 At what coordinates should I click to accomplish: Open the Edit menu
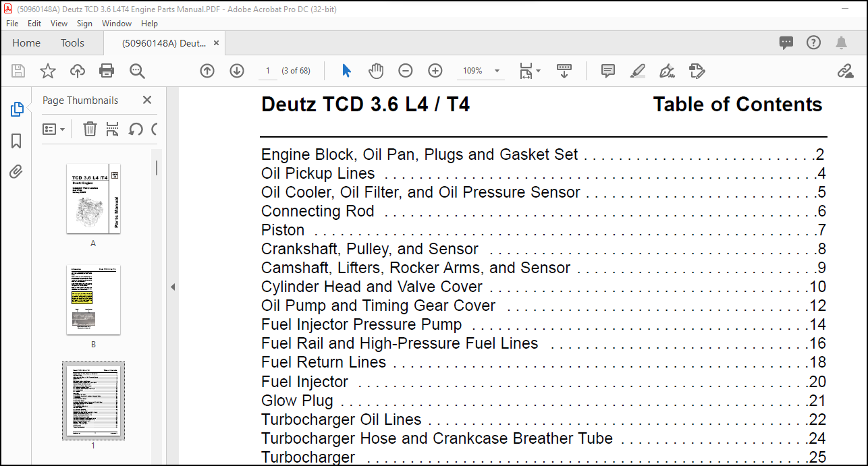point(34,24)
